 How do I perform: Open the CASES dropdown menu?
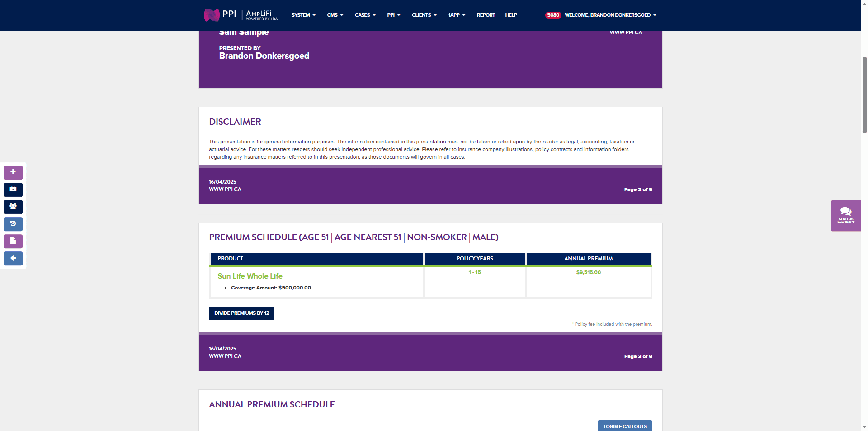(x=365, y=15)
